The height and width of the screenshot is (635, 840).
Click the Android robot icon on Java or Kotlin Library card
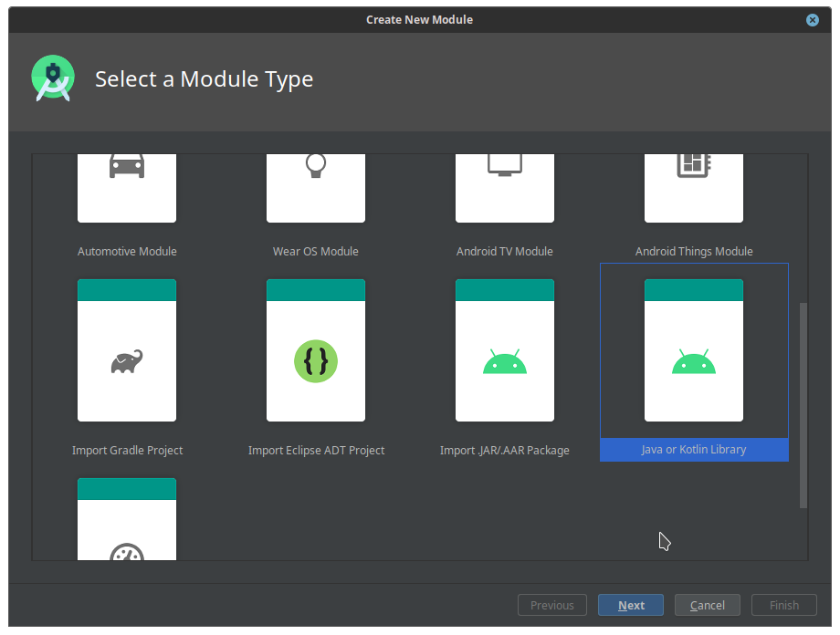tap(694, 361)
